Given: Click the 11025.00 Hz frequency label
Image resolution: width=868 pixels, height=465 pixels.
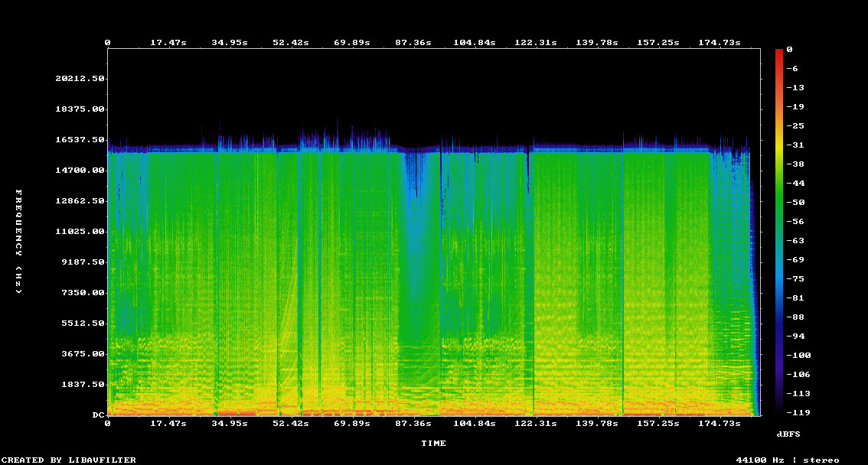Looking at the screenshot, I should coord(80,231).
